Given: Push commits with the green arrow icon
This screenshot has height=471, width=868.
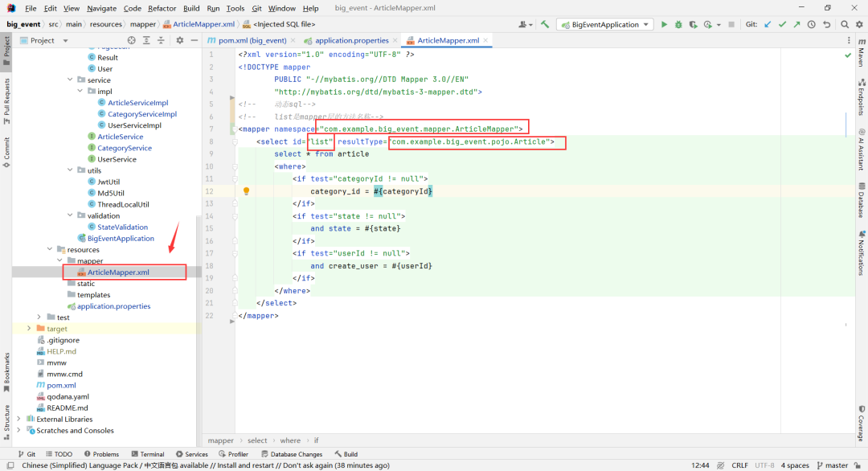Looking at the screenshot, I should coord(796,24).
